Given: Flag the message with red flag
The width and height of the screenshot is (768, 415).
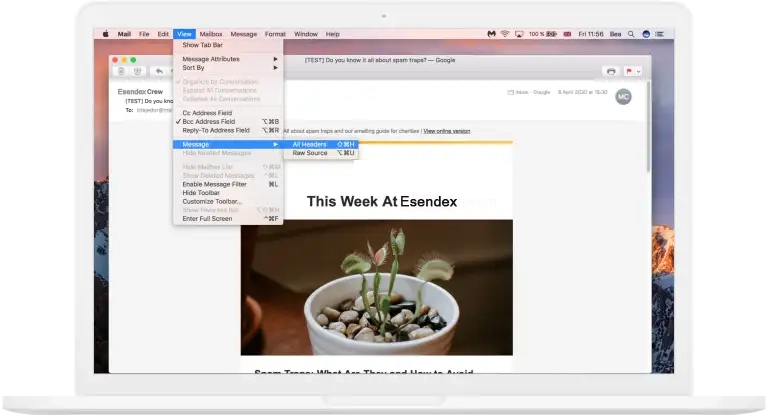Looking at the screenshot, I should tap(628, 72).
